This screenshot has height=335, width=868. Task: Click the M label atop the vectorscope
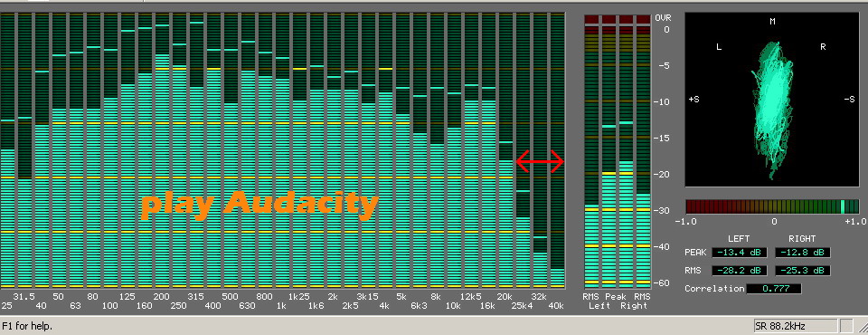click(772, 22)
